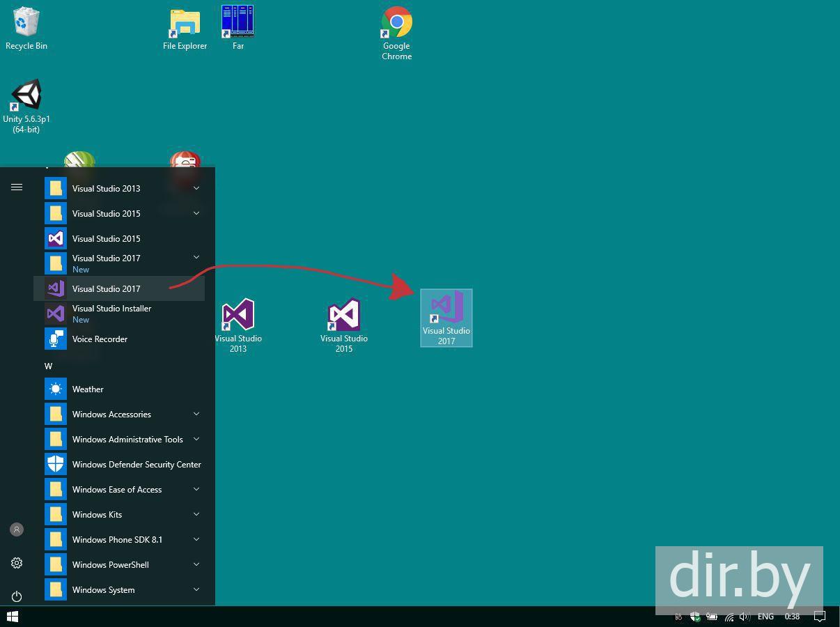Image resolution: width=840 pixels, height=627 pixels.
Task: Click the Windows Start button
Action: (12, 617)
